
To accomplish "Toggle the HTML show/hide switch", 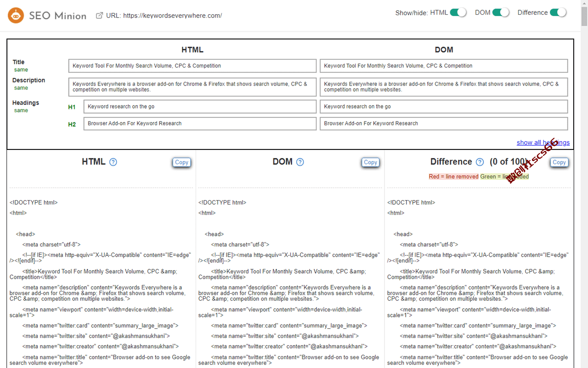I will [458, 12].
